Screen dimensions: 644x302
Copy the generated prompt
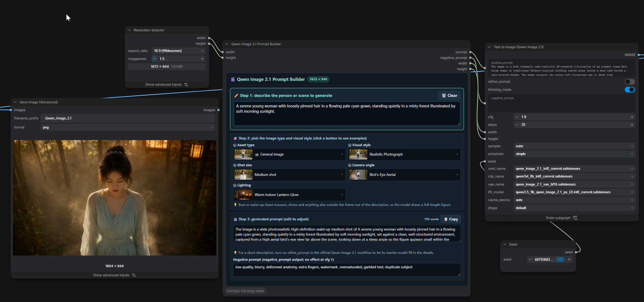pos(451,219)
